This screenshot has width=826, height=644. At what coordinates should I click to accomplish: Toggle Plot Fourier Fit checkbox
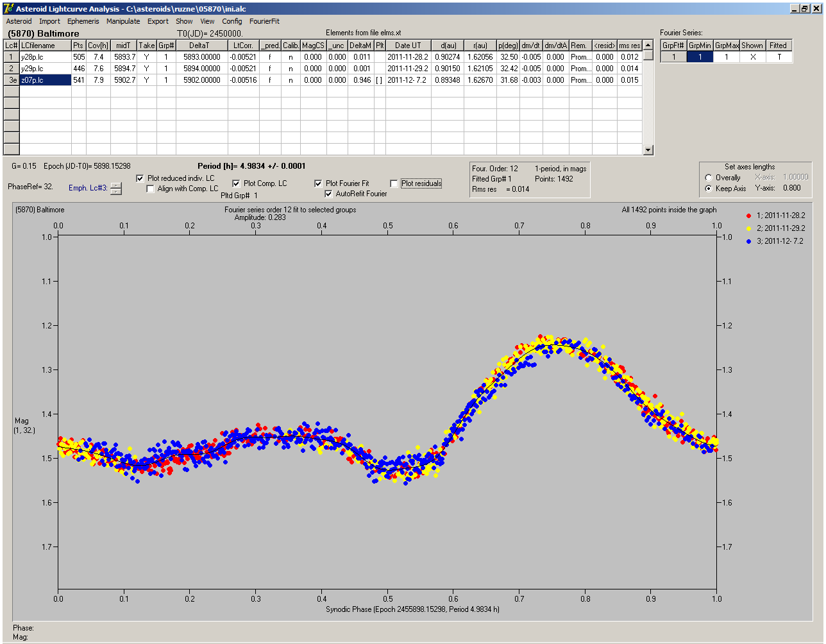[x=318, y=183]
